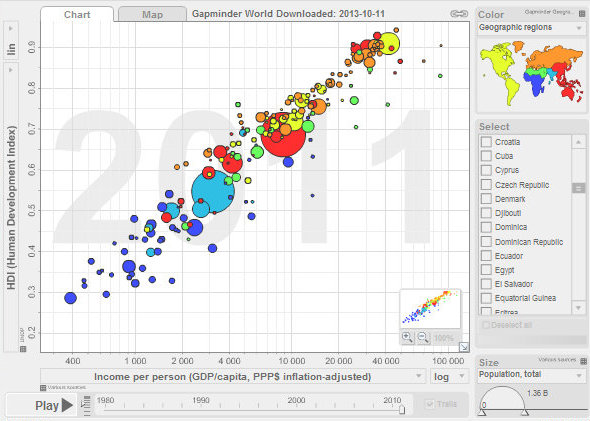Open the Geographic regions color dropdown

click(x=531, y=28)
